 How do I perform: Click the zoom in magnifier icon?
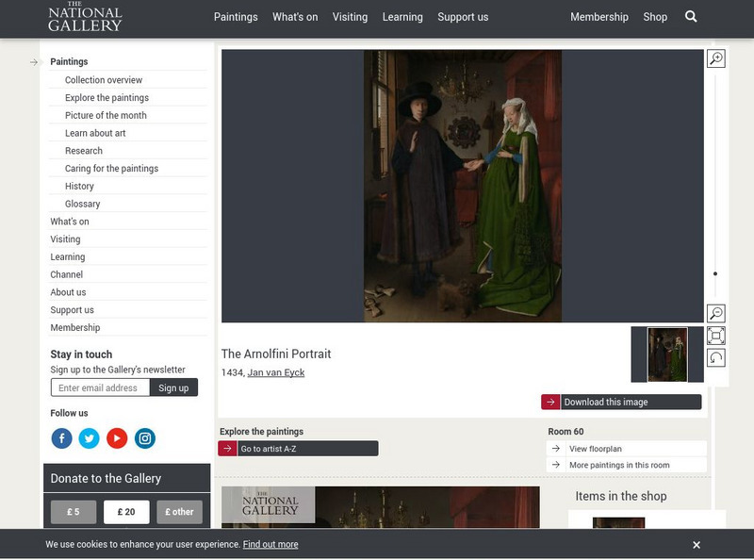715,59
